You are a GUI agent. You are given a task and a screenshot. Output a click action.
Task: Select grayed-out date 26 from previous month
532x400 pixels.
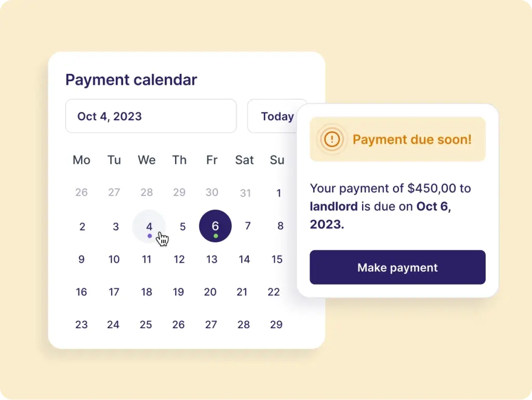[x=82, y=192]
